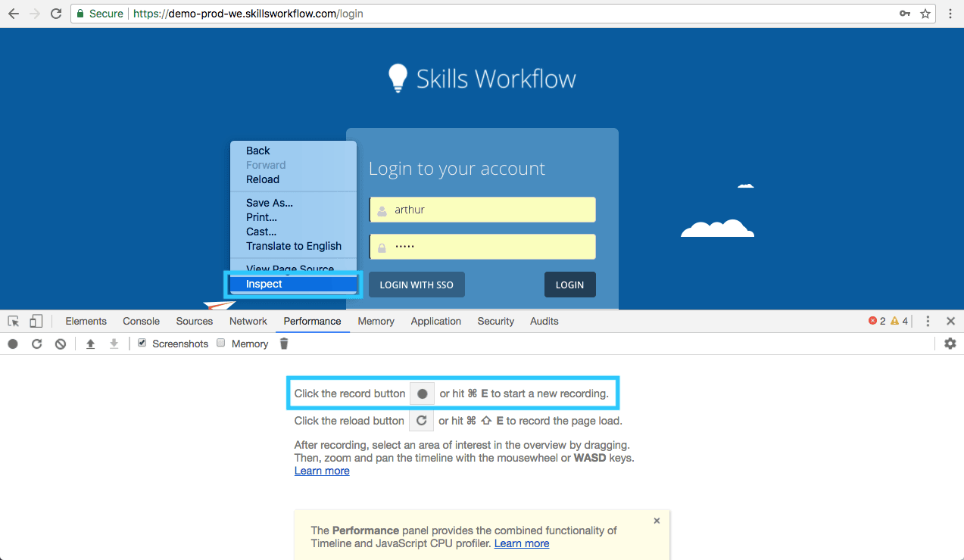Click the record button in Performance toolbar
The height and width of the screenshot is (560, 964).
point(13,344)
